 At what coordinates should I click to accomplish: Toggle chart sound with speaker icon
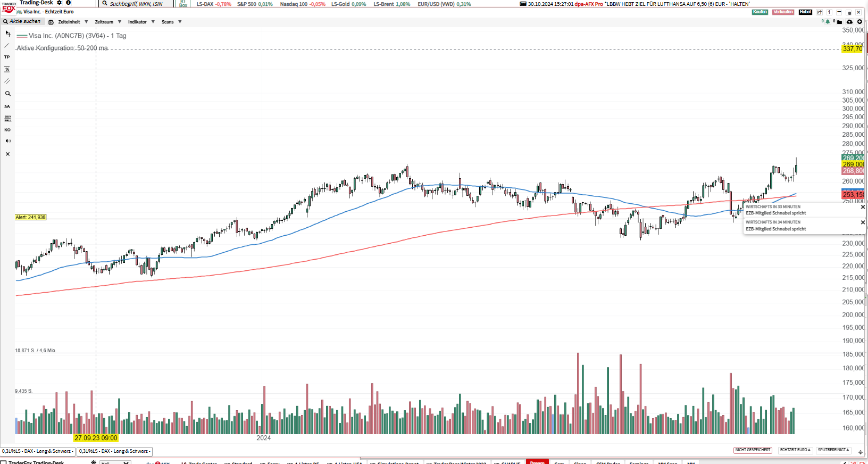(x=7, y=141)
